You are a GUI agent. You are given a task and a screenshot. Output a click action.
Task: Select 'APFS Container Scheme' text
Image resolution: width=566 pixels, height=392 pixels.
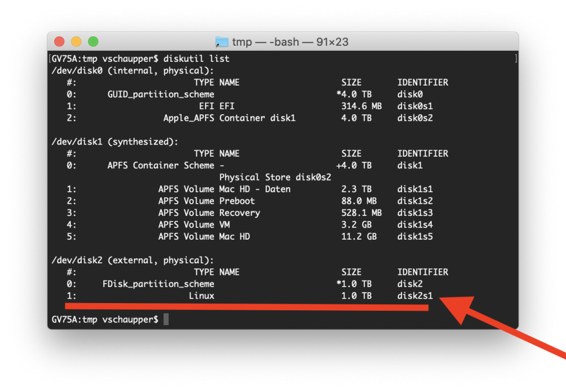[x=161, y=165]
